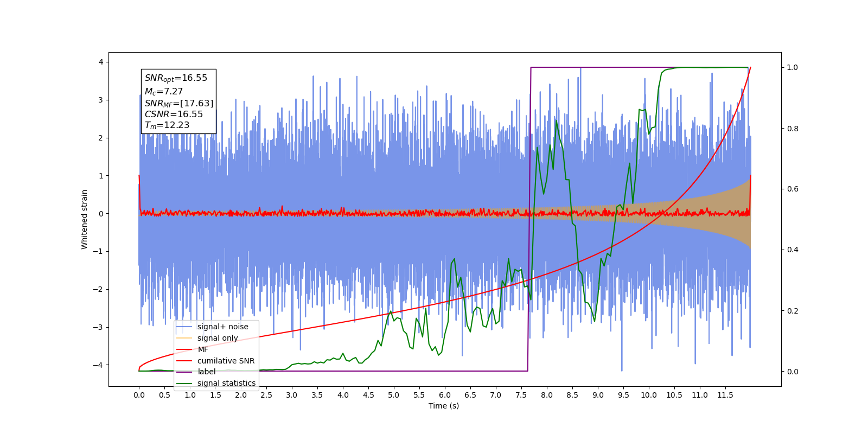Screen dimensions: 868x434
Task: Click the Tm=12.23 annotation text
Action: tap(167, 125)
